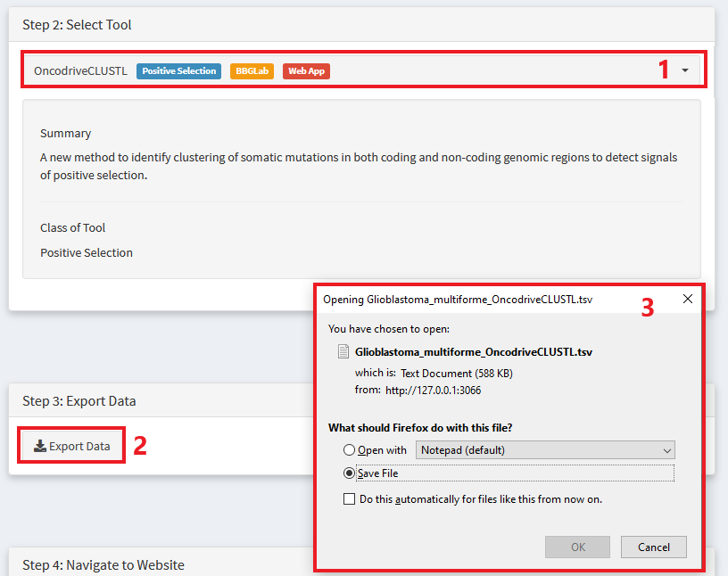The image size is (728, 576).
Task: Expand the Notepad (default) application dropdown
Action: pos(545,450)
